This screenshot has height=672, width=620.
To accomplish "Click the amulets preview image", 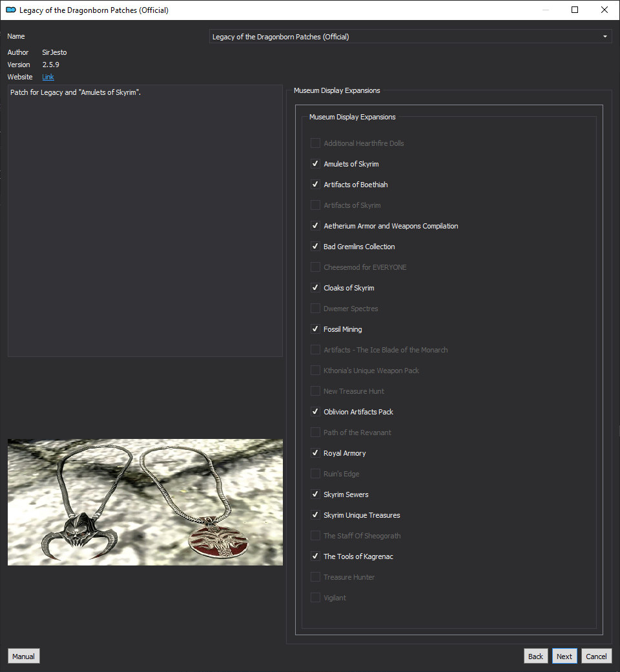I will pos(145,502).
